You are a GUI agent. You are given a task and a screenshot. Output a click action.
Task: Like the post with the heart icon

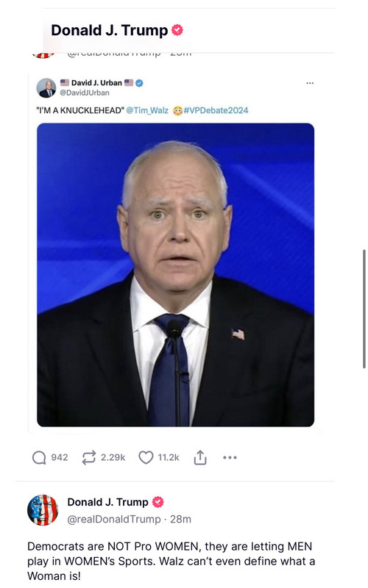[x=146, y=457]
